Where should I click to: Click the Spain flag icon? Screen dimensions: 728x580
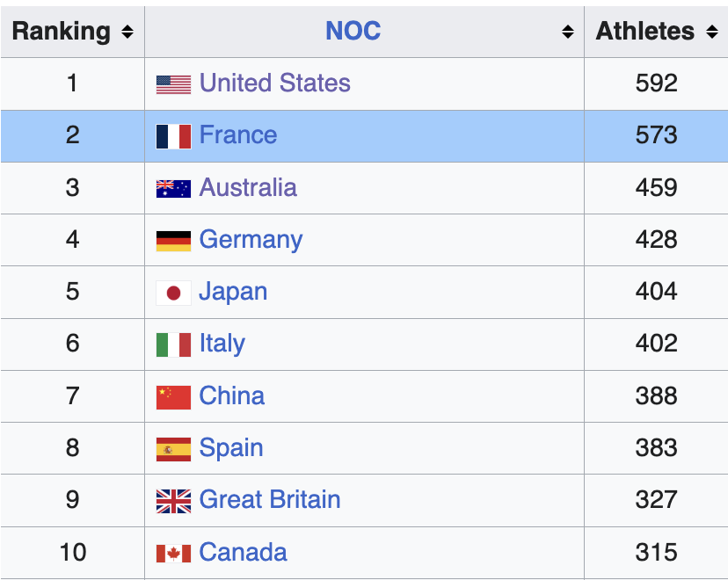pos(173,449)
